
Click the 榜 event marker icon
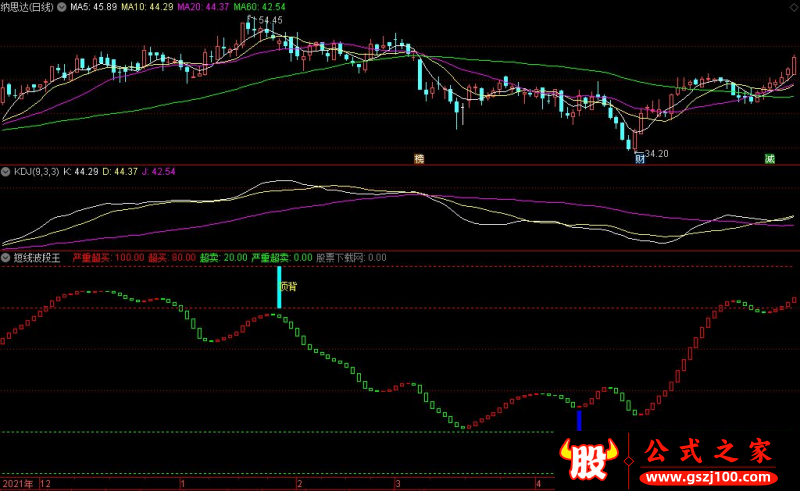point(419,159)
